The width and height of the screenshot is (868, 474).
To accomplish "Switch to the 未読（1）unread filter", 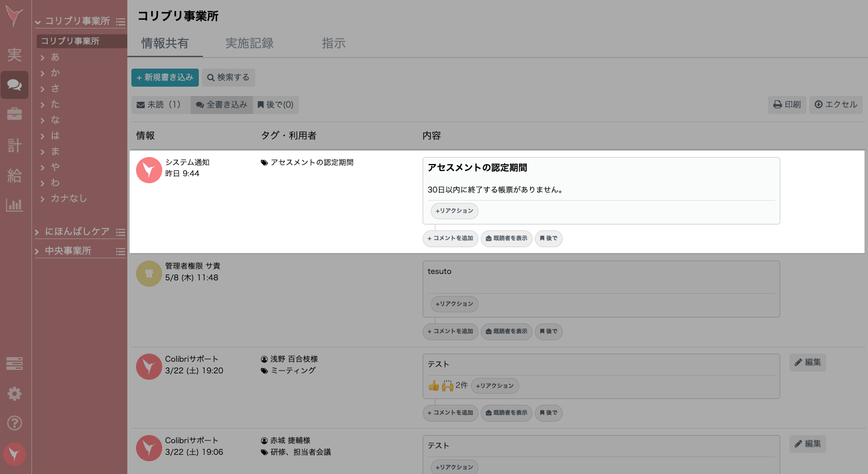I will [x=159, y=105].
